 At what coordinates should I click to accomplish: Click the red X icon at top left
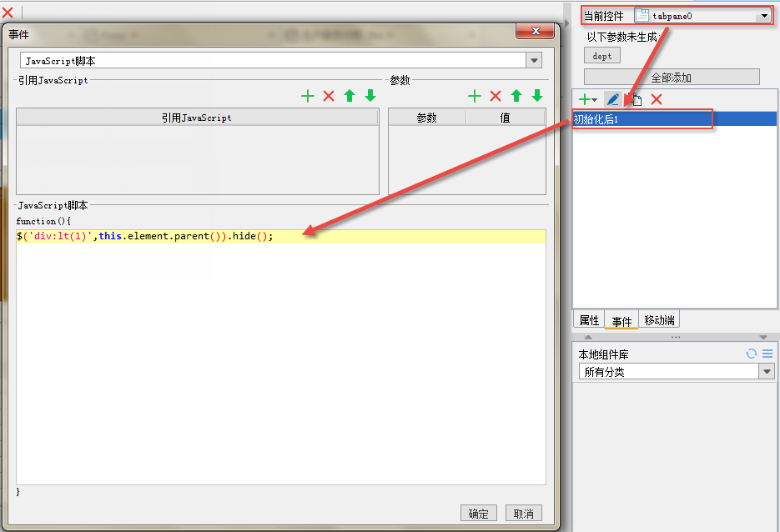coord(8,12)
